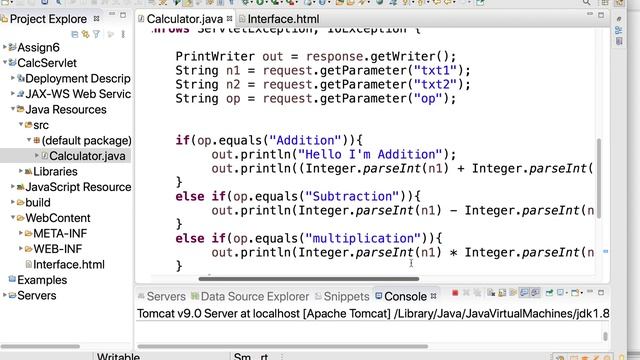Click the editor horizontal scrollbar

[309, 279]
